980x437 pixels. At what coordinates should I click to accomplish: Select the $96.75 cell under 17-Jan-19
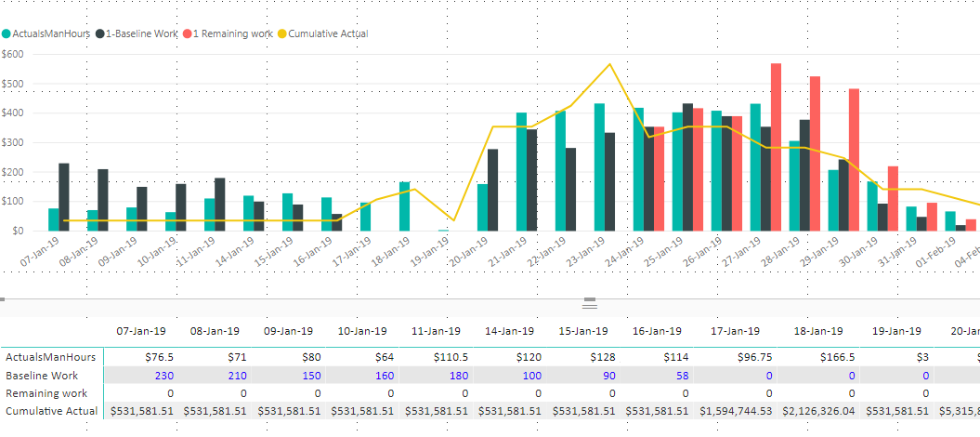[x=753, y=357]
